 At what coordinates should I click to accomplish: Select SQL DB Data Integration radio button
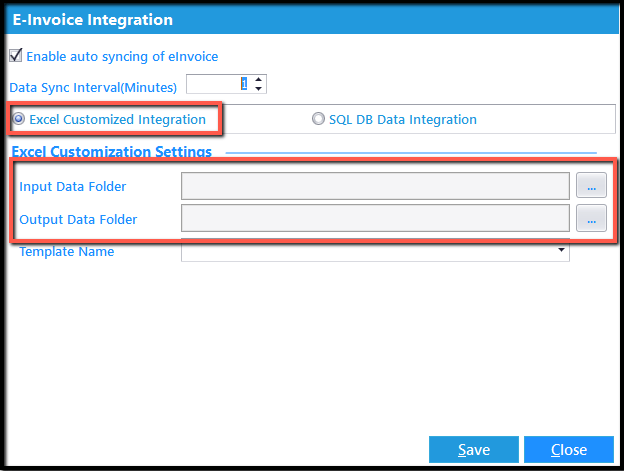pos(318,119)
